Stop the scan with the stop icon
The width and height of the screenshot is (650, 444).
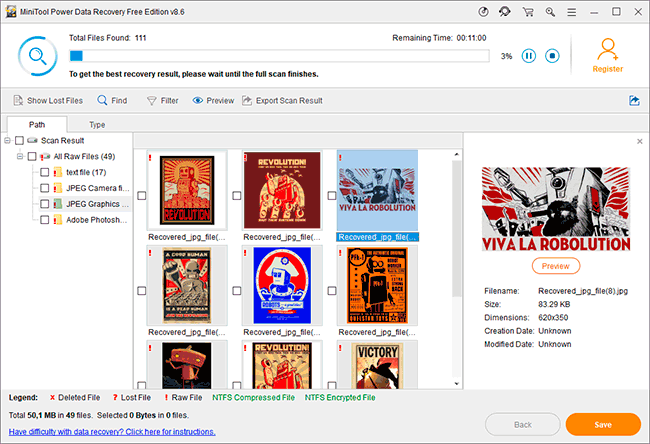[552, 56]
